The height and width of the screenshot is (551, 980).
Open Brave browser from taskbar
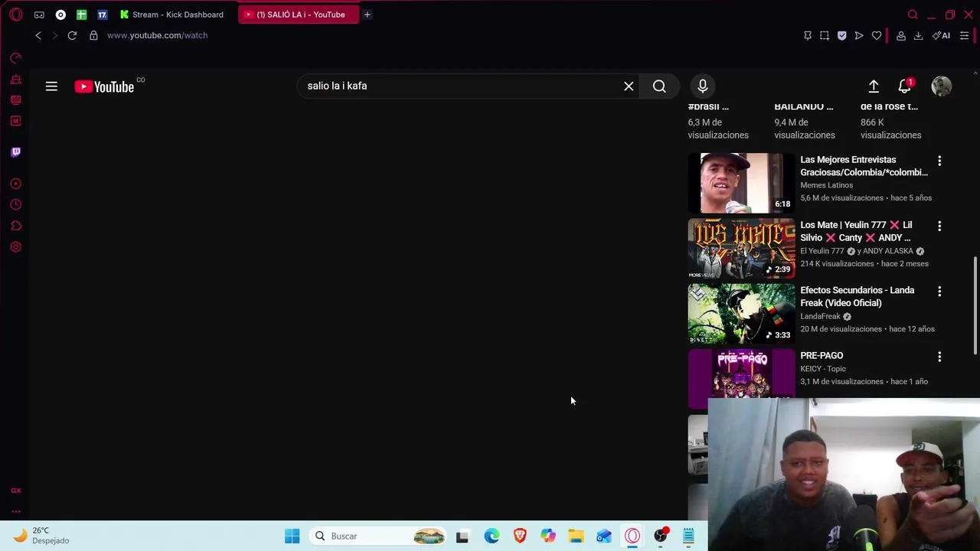point(520,536)
